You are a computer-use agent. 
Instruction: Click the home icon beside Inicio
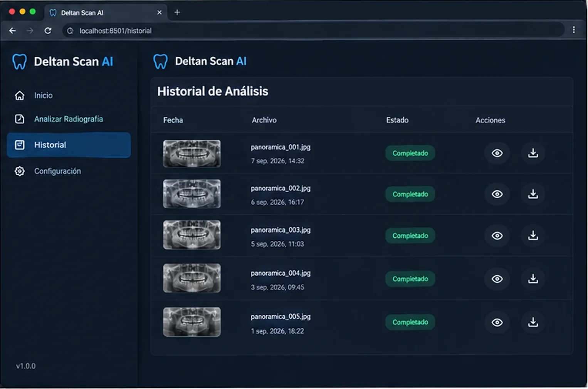point(20,96)
